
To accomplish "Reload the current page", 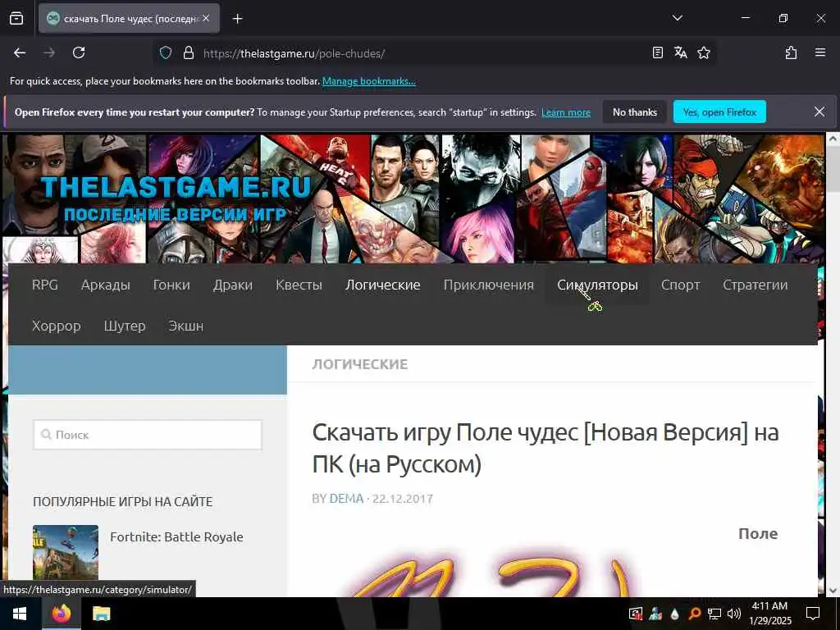I will tap(79, 52).
